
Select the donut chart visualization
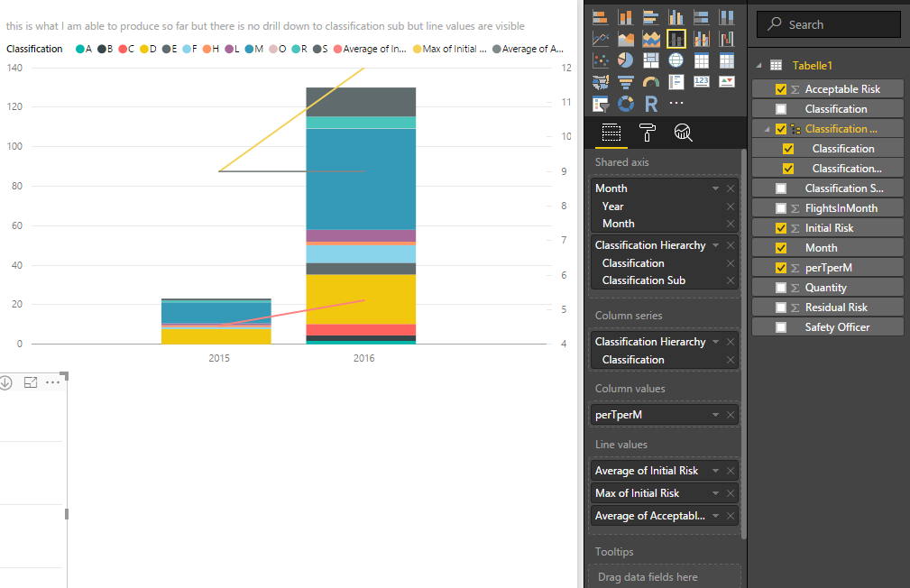pyautogui.click(x=626, y=104)
